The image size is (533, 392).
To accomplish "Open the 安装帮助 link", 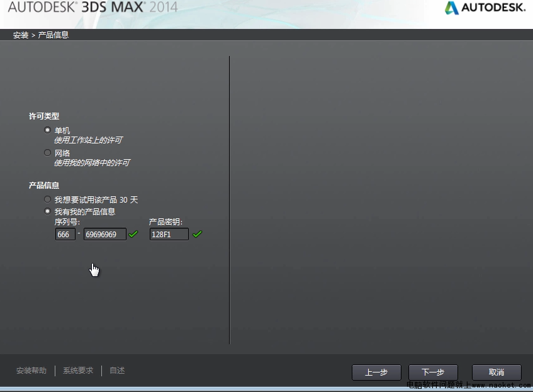I will point(31,371).
